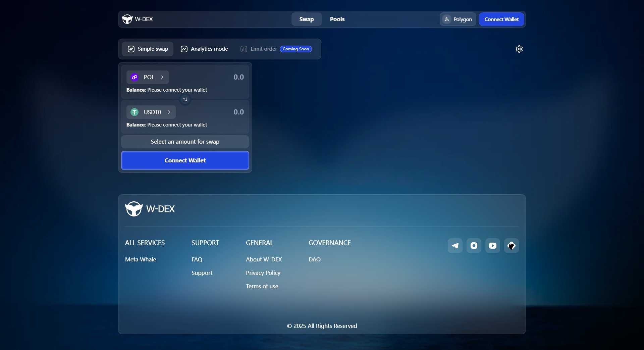Toggle the swap direction arrows
644x350 pixels.
coord(185,99)
